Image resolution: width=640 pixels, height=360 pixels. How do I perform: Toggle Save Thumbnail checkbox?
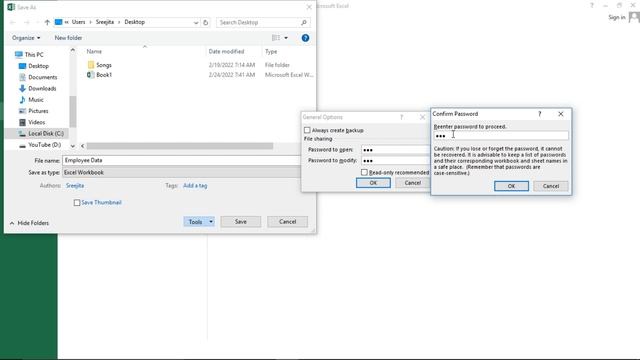(77, 202)
